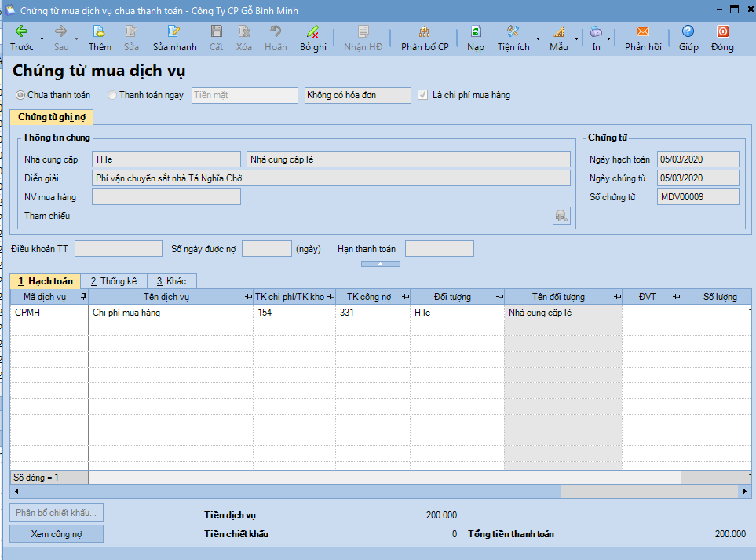
Task: Click the Xem công nợ button
Action: click(x=57, y=534)
